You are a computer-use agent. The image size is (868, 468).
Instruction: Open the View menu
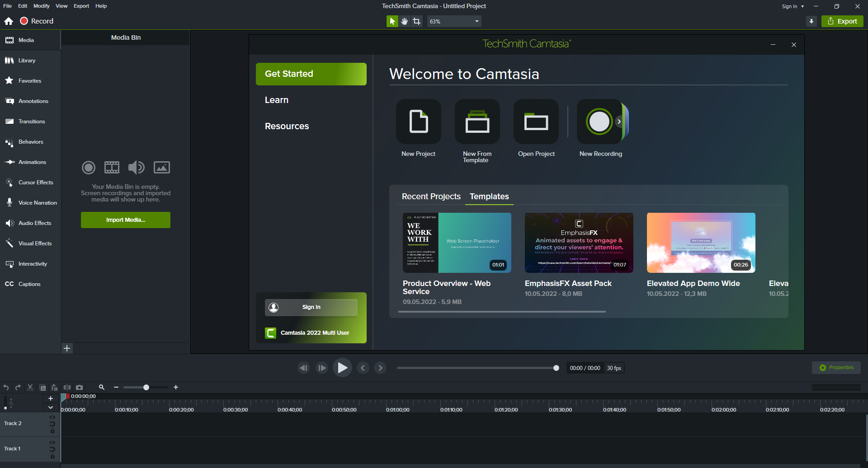coord(61,6)
